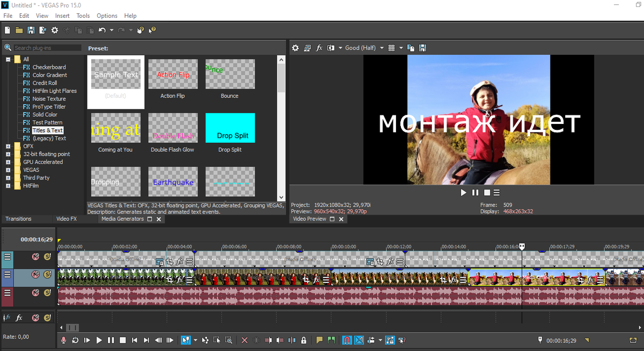Viewport: 644px width, 351px height.
Task: Switch to the Transitions tab
Action: 19,219
